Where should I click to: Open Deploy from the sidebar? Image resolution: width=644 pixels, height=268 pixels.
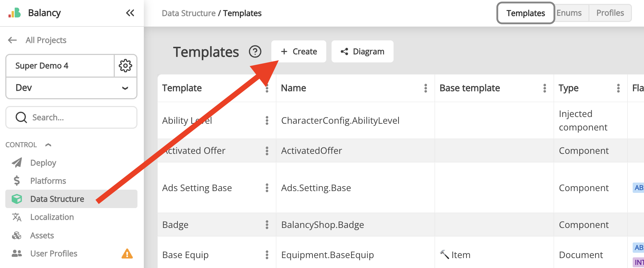click(43, 163)
